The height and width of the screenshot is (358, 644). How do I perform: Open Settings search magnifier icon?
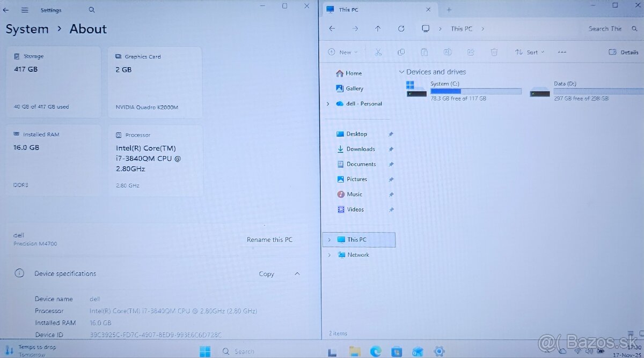[92, 10]
